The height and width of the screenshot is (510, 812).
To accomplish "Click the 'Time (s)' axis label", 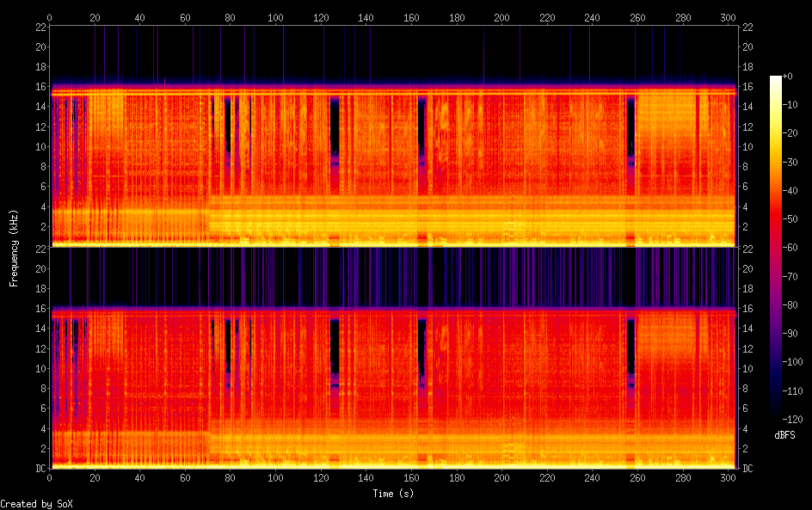I will (395, 494).
